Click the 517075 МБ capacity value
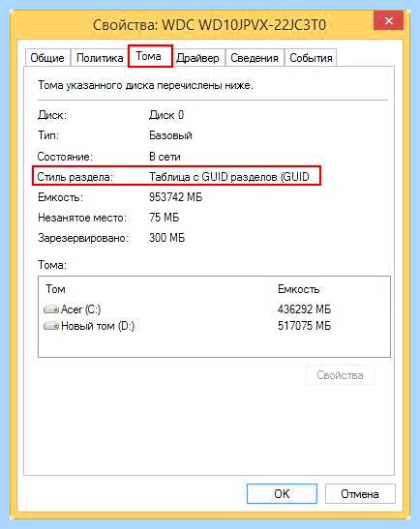 pos(304,326)
